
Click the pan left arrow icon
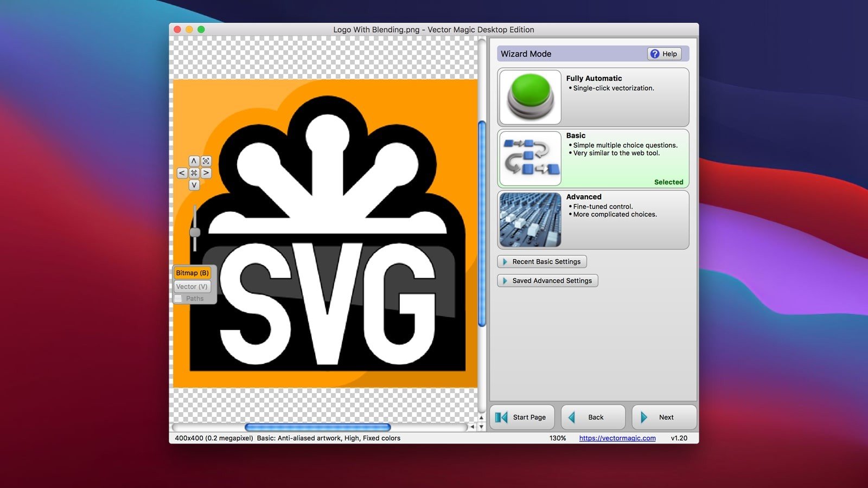click(x=182, y=173)
